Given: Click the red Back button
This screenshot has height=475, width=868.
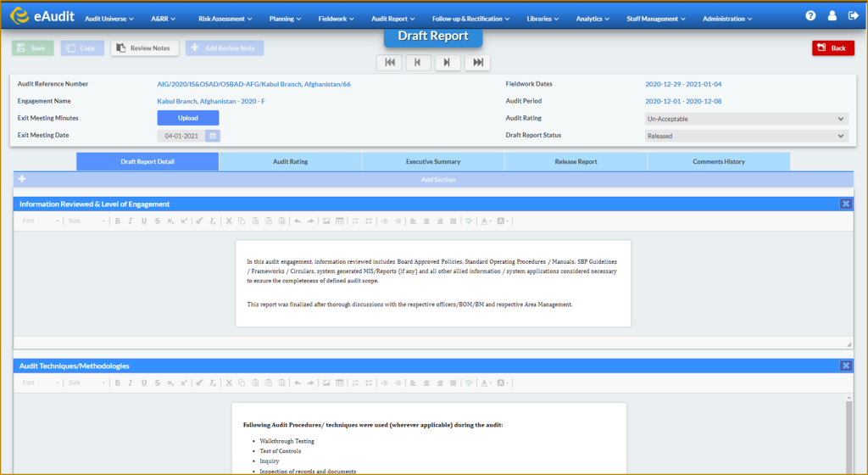Looking at the screenshot, I should (x=833, y=48).
